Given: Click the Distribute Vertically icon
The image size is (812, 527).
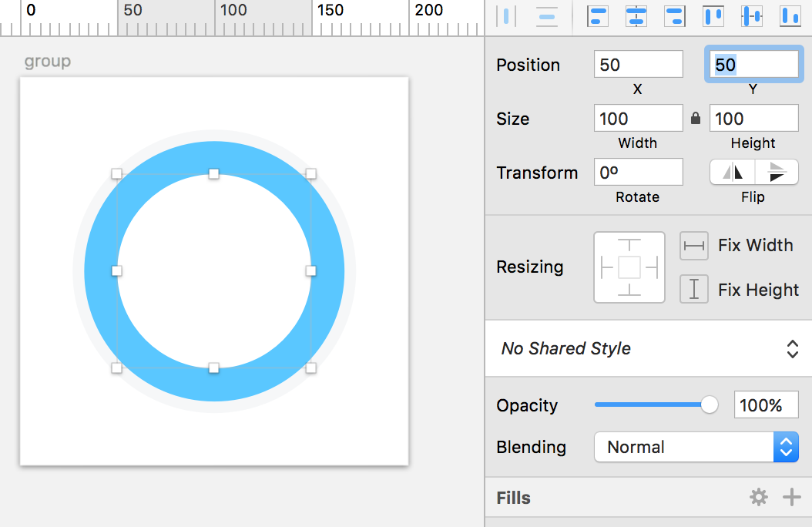Looking at the screenshot, I should click(547, 16).
